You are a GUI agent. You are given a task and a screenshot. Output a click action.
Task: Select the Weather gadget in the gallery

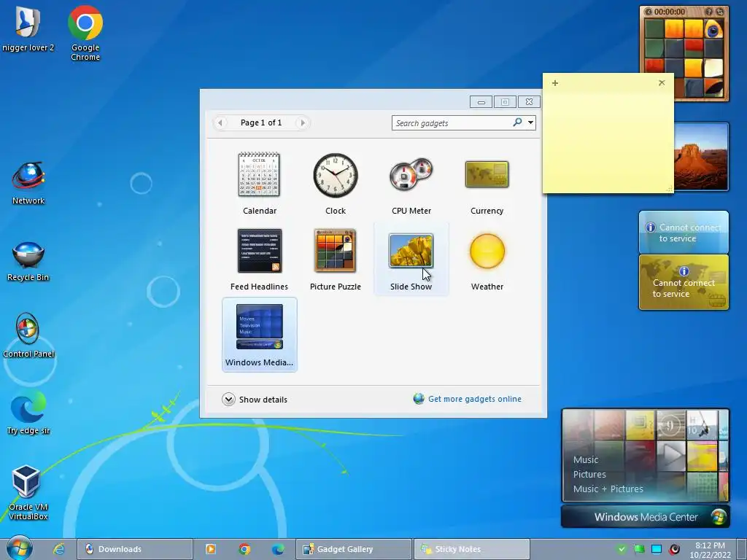pyautogui.click(x=487, y=259)
